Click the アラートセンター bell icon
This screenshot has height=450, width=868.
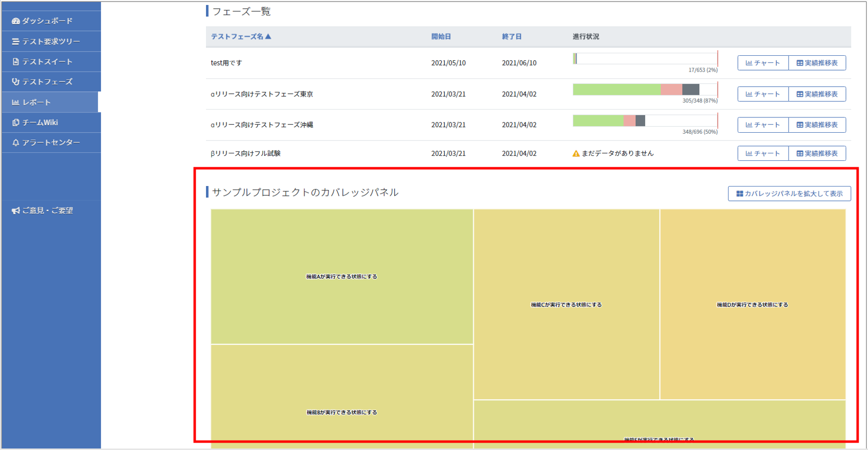(16, 143)
